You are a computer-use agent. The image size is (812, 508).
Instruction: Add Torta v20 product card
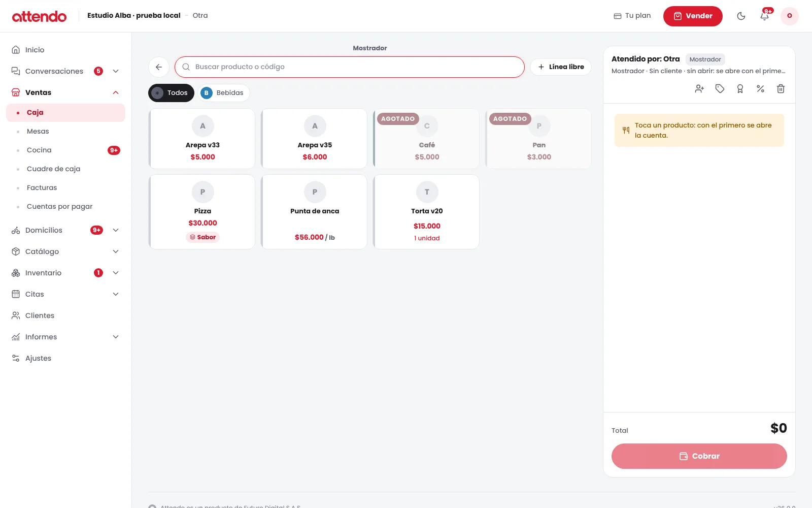tap(426, 212)
